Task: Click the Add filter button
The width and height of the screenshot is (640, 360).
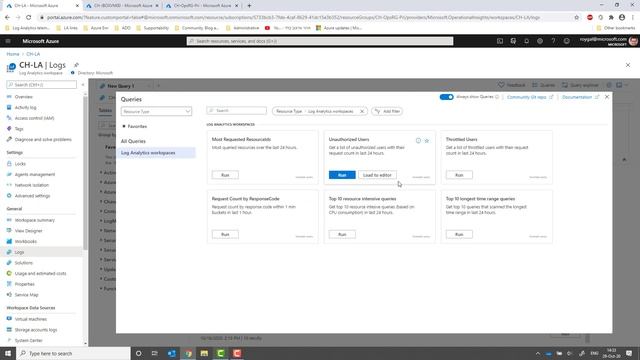Action: pyautogui.click(x=387, y=111)
